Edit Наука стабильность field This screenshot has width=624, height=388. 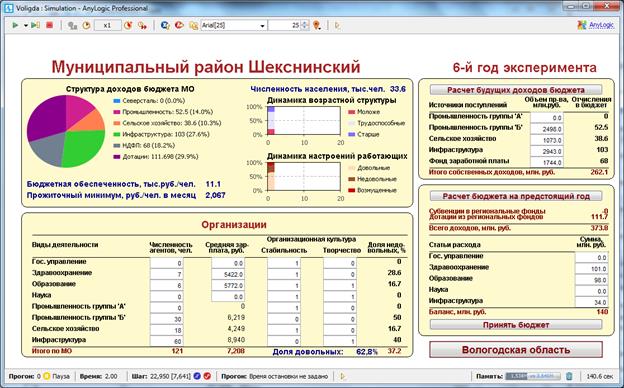tap(284, 297)
